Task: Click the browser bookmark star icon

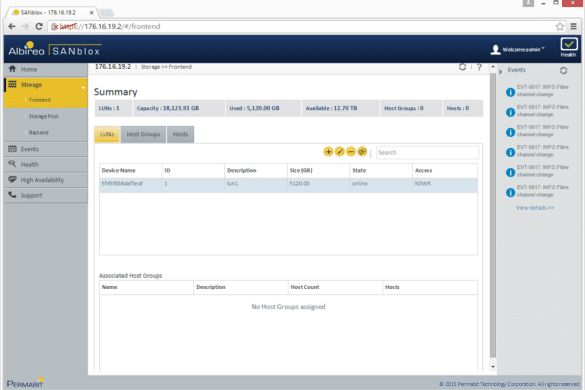Action: point(560,26)
